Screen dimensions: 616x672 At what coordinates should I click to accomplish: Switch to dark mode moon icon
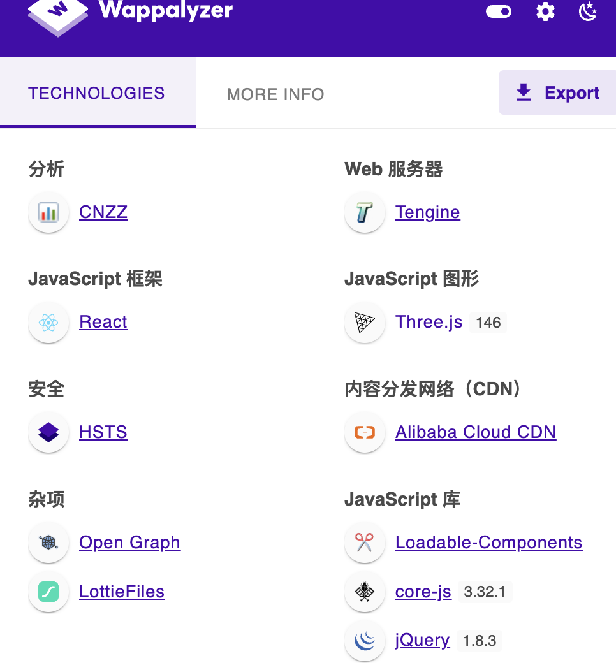coord(588,11)
